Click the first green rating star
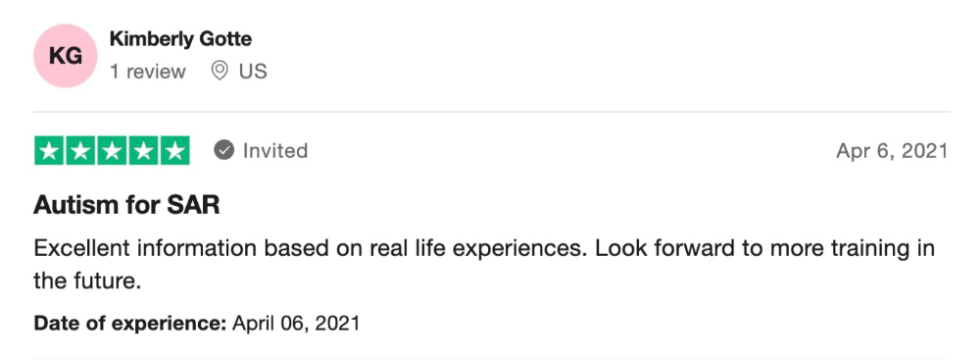Screen dimensions: 980x360 pyautogui.click(x=49, y=151)
